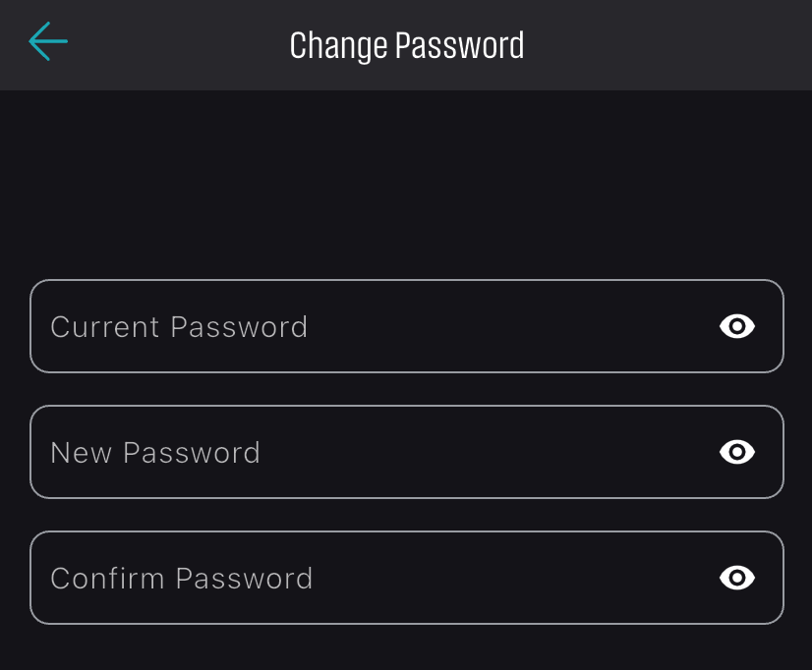Go back using the teal arrow
The height and width of the screenshot is (670, 812).
(48, 41)
